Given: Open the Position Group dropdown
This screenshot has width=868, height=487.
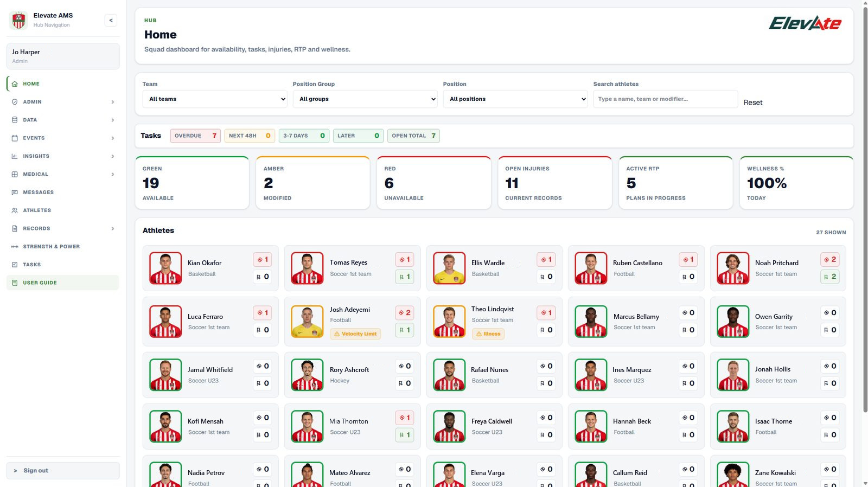Looking at the screenshot, I should (x=365, y=99).
